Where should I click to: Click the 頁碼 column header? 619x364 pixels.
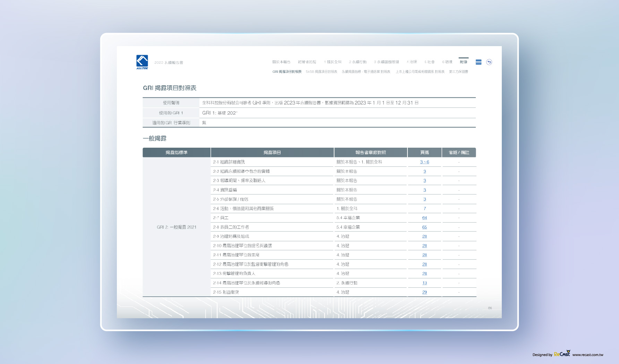coord(424,153)
